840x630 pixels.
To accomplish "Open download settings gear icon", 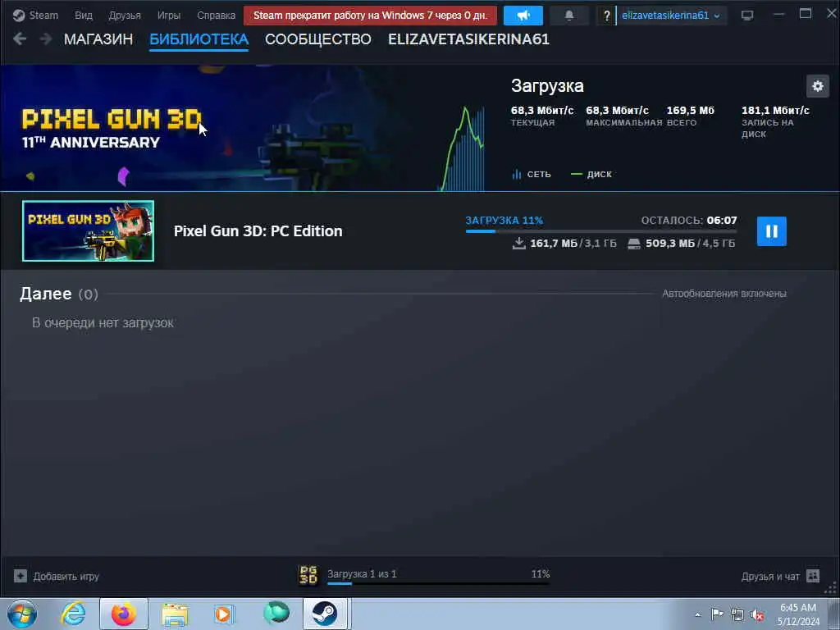I will (x=818, y=85).
